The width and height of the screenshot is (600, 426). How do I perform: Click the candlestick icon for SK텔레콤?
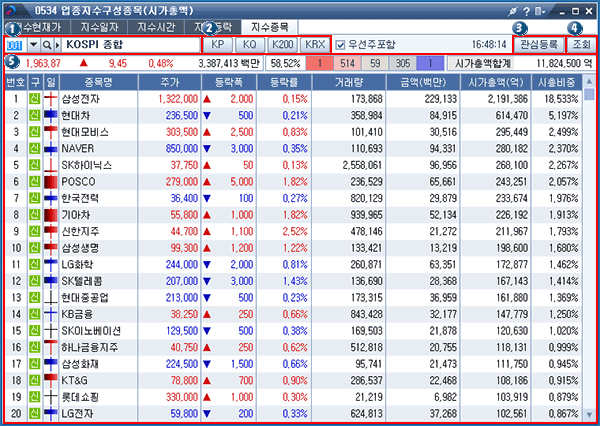point(51,281)
